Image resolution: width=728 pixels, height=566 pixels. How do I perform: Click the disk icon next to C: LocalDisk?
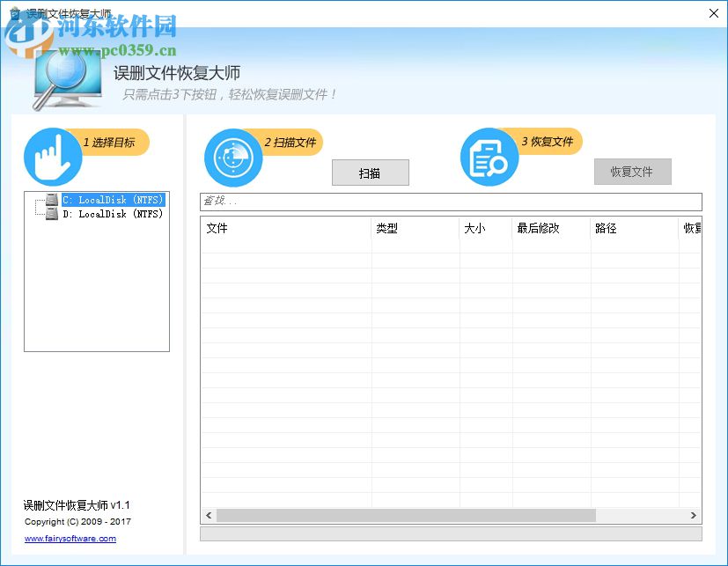(x=50, y=200)
